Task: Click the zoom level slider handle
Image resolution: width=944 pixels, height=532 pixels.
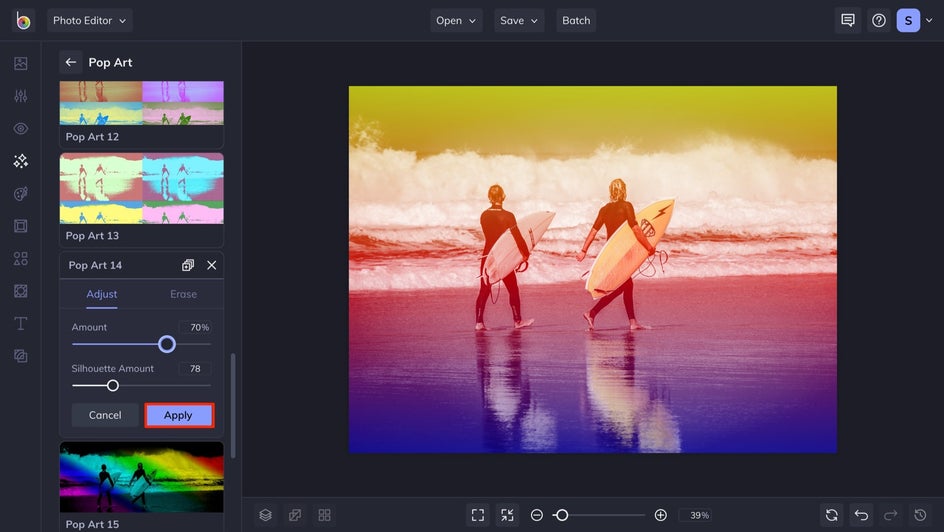Action: [562, 515]
